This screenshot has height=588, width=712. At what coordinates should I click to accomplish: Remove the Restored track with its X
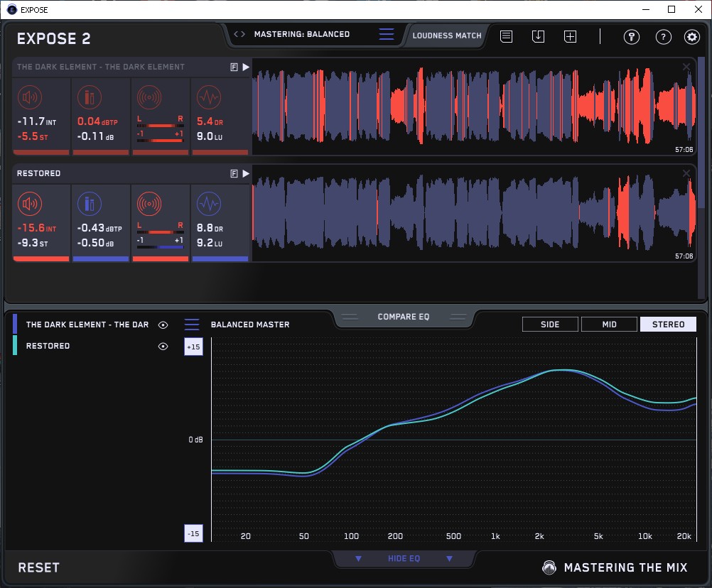pyautogui.click(x=686, y=173)
